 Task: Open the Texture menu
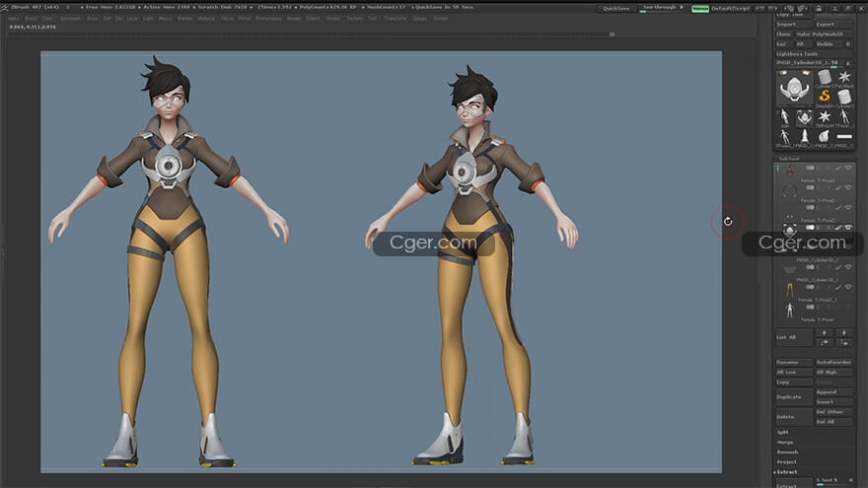354,19
